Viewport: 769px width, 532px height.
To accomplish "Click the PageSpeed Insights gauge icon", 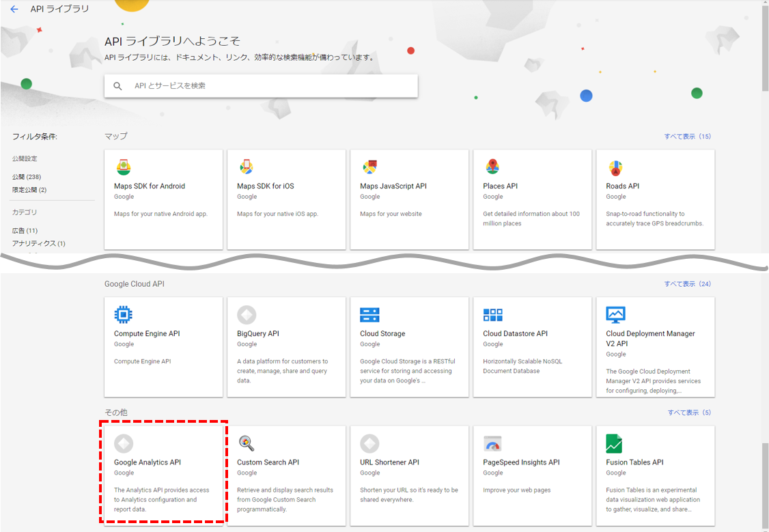I will (492, 443).
